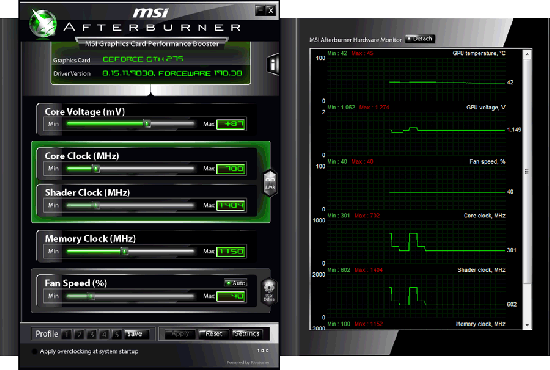The height and width of the screenshot is (370, 550).
Task: Click the scroll up arrow of the monitor graph
Action: point(527,54)
